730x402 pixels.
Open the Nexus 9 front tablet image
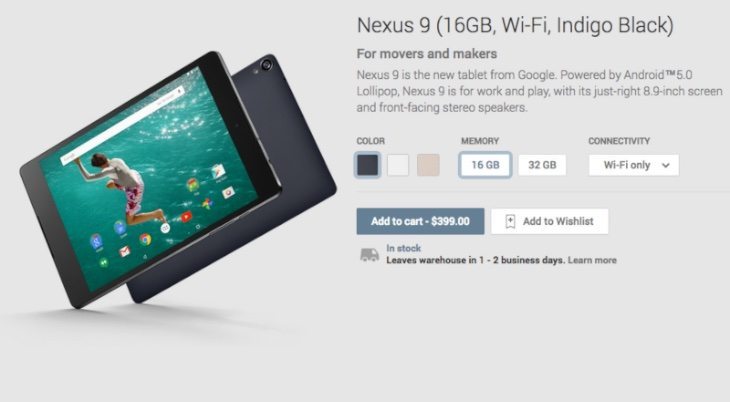[x=151, y=179]
